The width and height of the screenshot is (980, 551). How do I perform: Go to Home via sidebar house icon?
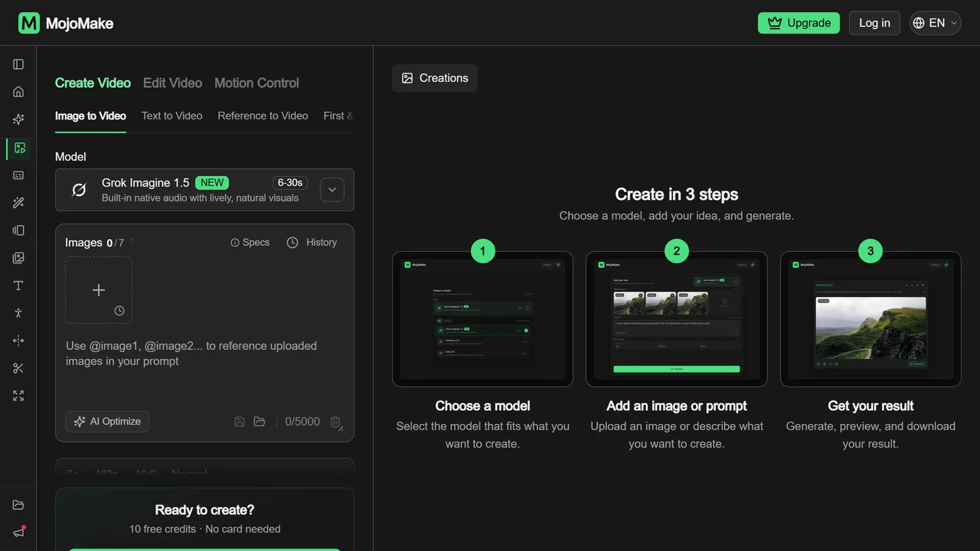point(18,92)
